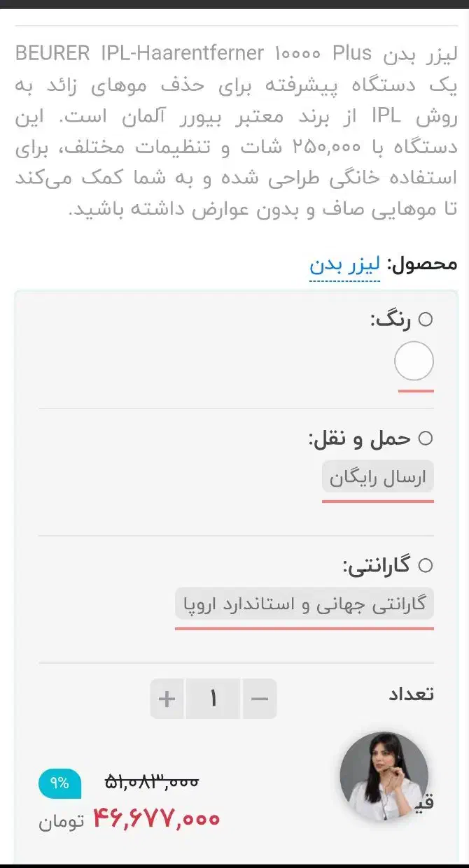Increase the quantity with the plus stepper
The height and width of the screenshot is (868, 469).
pos(166,698)
